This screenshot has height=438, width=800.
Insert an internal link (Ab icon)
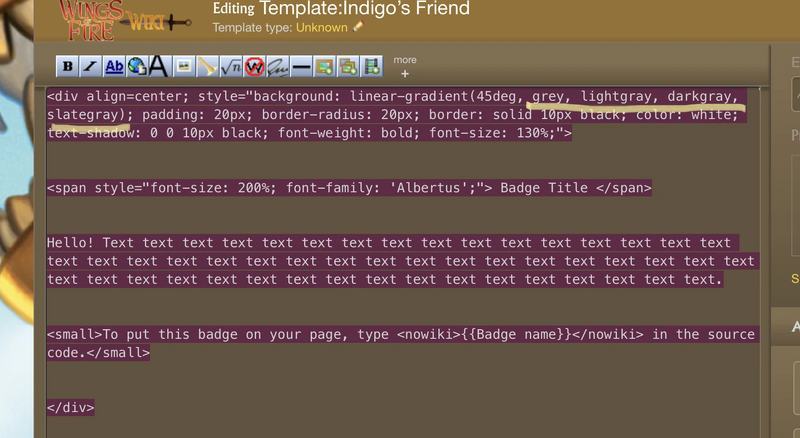coord(114,67)
